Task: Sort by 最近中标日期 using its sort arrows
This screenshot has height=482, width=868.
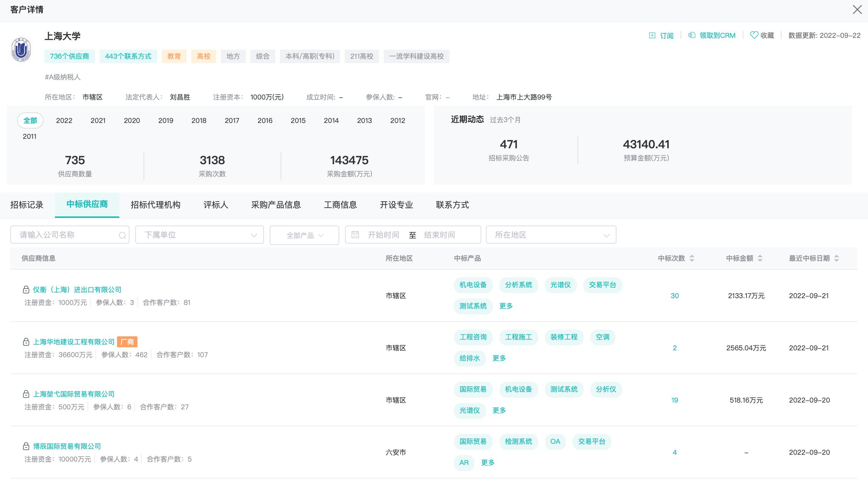Action: (x=837, y=258)
